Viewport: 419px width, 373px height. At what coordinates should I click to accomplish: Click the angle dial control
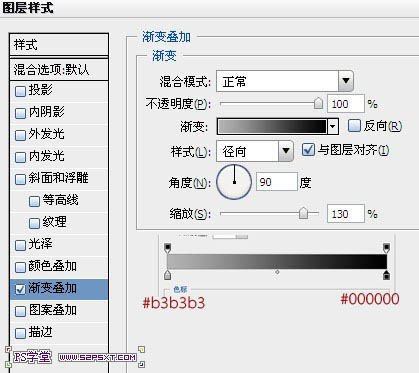pos(234,182)
